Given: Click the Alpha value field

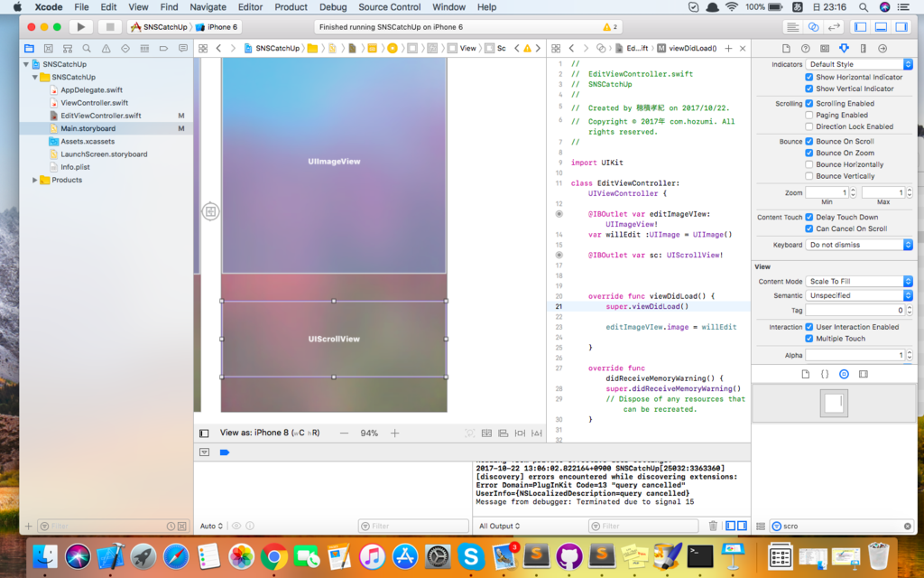Looking at the screenshot, I should (x=855, y=355).
